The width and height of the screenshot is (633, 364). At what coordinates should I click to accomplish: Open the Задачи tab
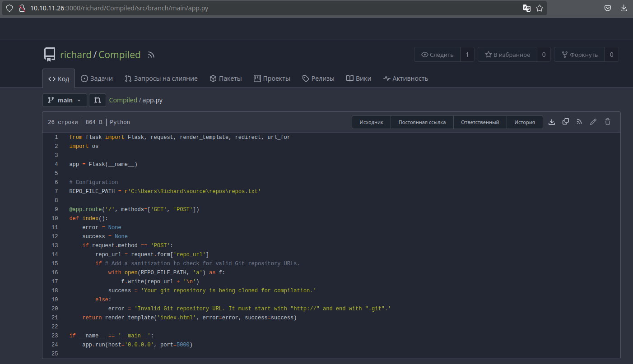[97, 78]
